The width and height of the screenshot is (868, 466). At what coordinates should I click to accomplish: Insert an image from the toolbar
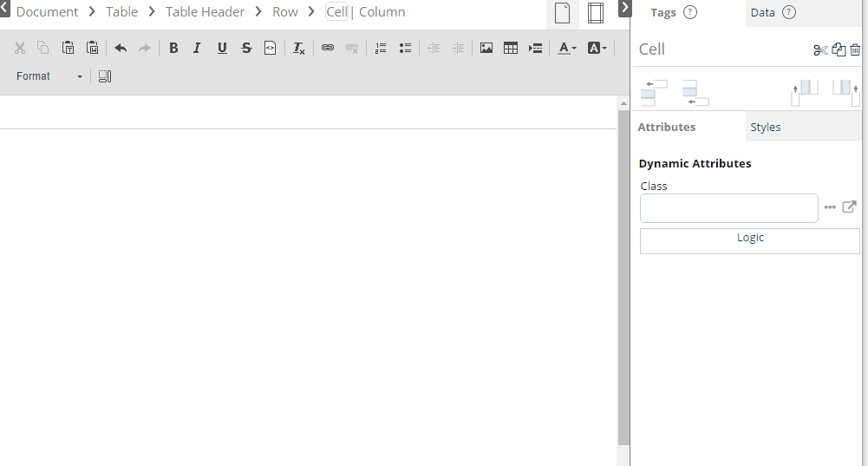(x=486, y=49)
